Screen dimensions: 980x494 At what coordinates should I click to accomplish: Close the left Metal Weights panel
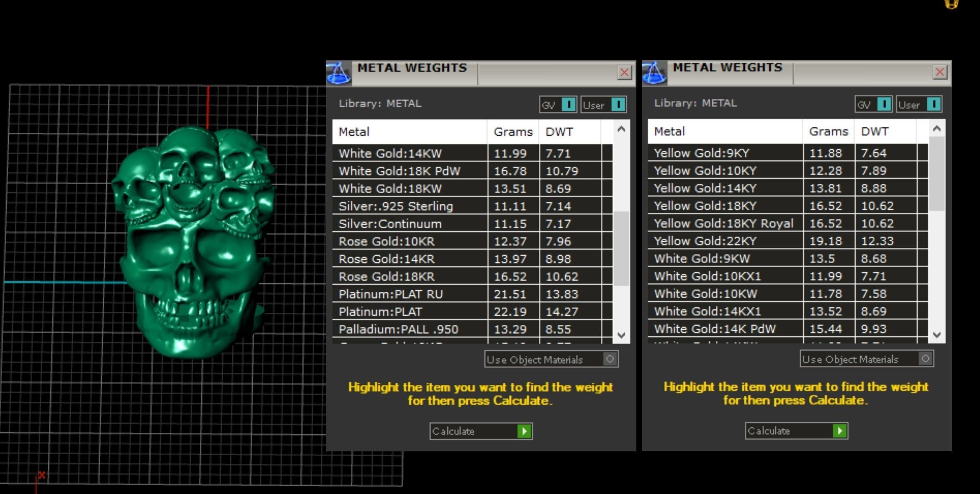tap(624, 73)
